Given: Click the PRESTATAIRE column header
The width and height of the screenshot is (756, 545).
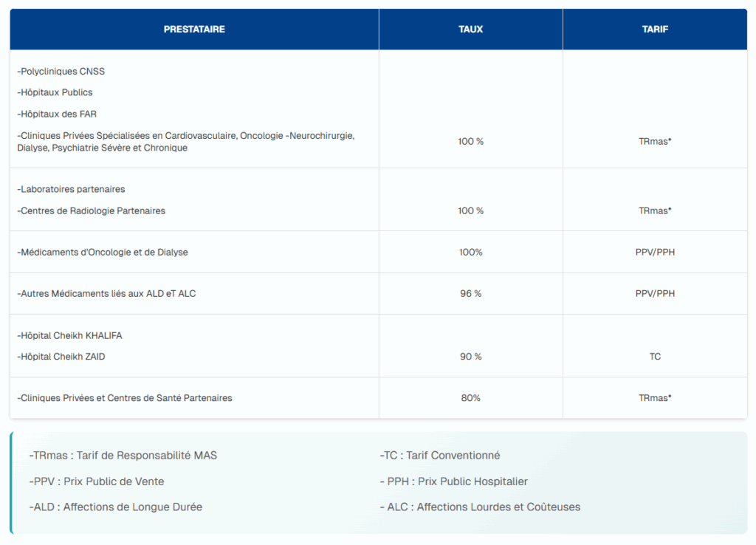Looking at the screenshot, I should tap(194, 30).
